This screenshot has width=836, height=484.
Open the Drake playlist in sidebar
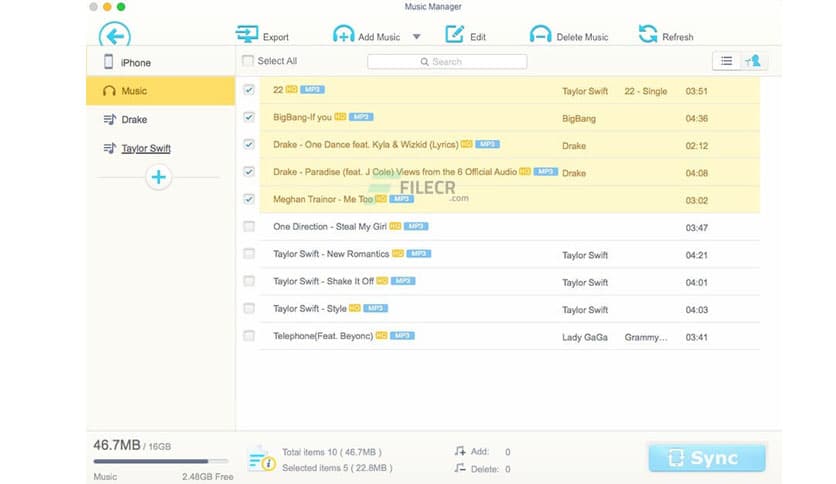[134, 120]
